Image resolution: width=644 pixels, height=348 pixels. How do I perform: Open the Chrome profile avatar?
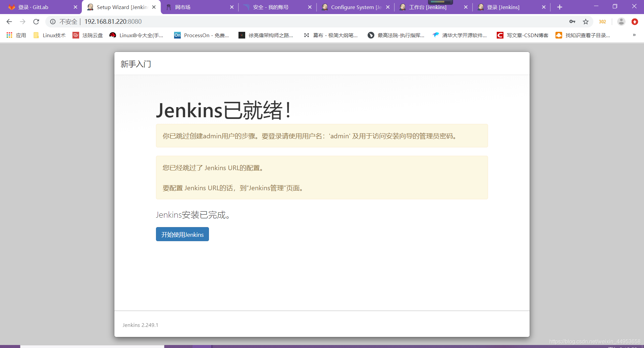pos(621,22)
